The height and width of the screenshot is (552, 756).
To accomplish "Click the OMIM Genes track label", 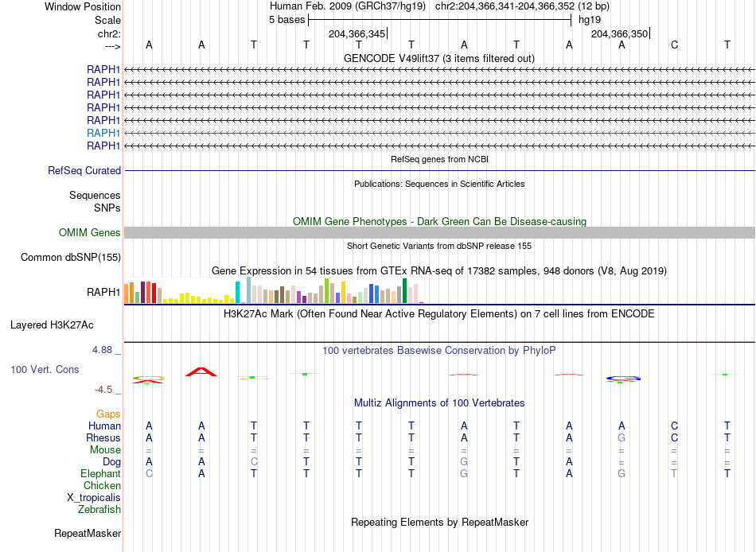I will [89, 233].
